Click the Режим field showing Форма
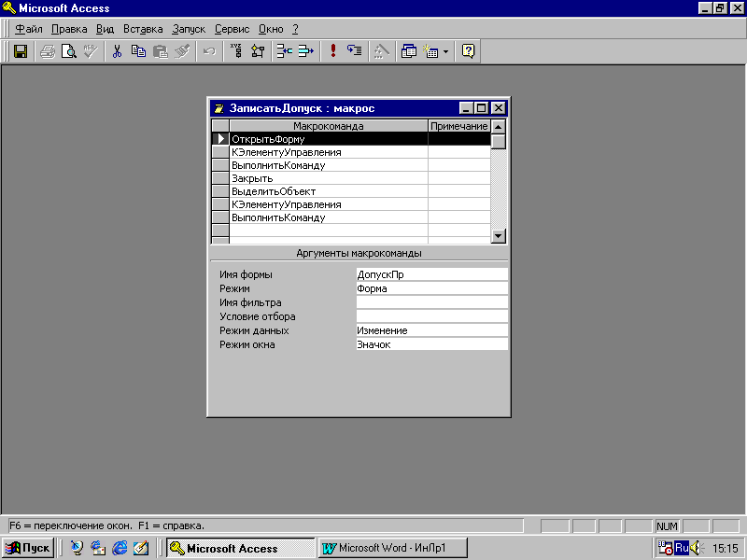Image resolution: width=747 pixels, height=560 pixels. click(x=431, y=288)
